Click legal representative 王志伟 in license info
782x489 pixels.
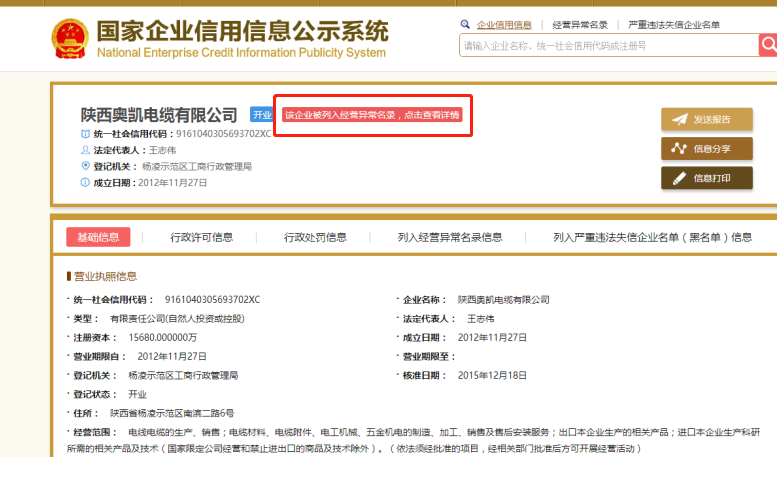tap(481, 319)
